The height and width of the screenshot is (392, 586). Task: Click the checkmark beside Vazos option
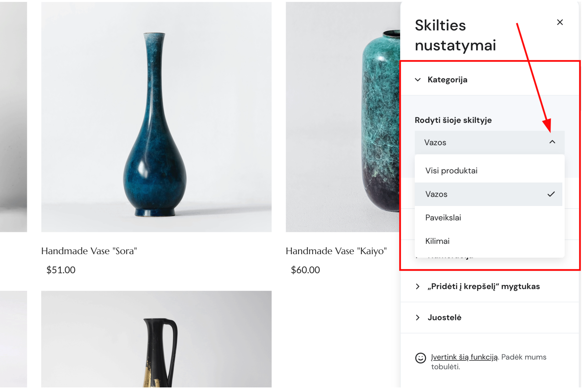(551, 194)
